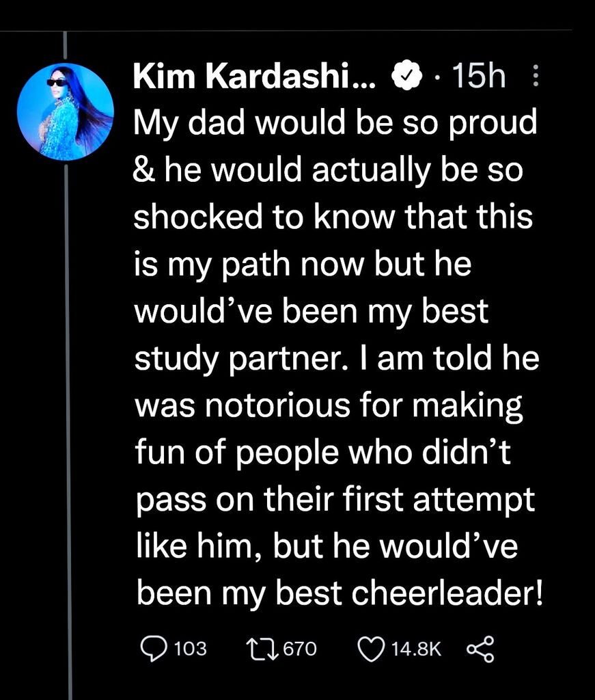Viewport: 595px width, 700px height.
Task: Like the tweet with the heart icon
Action: 372,648
